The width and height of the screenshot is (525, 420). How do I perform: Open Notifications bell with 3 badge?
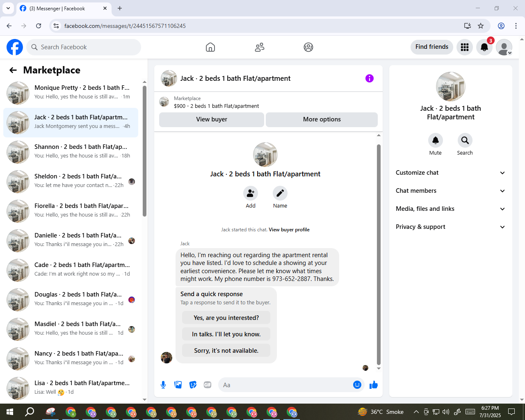click(484, 47)
